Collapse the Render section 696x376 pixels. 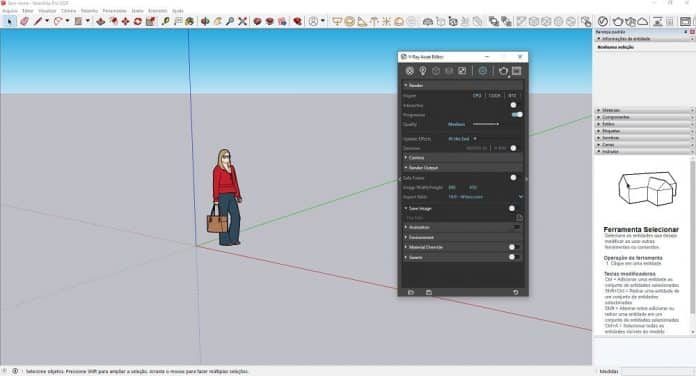click(462, 85)
